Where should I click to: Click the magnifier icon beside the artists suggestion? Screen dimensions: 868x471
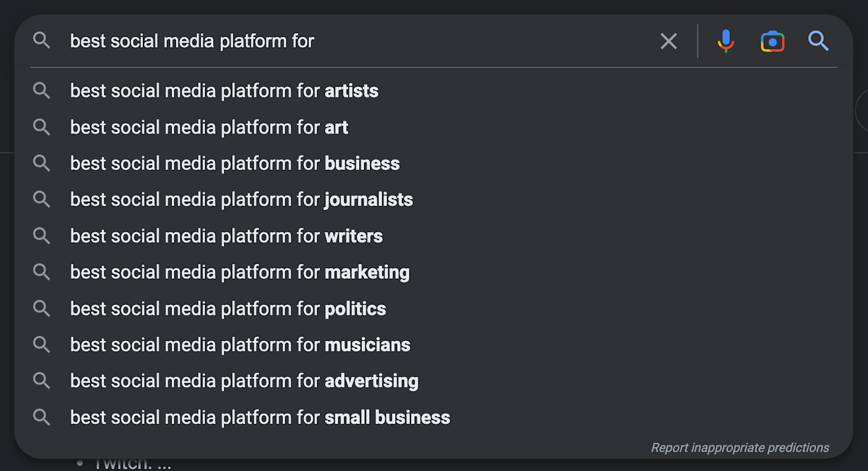tap(42, 91)
